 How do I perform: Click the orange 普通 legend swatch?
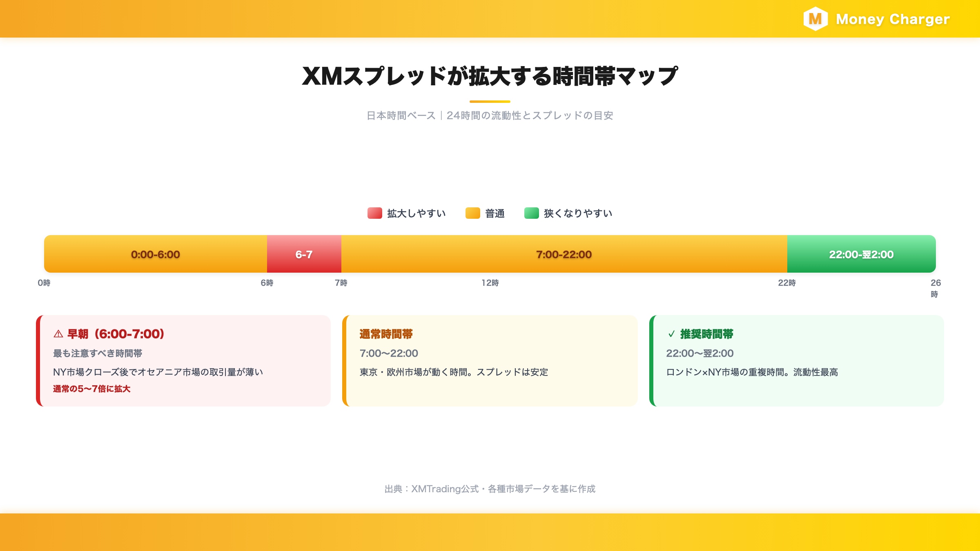click(x=473, y=213)
